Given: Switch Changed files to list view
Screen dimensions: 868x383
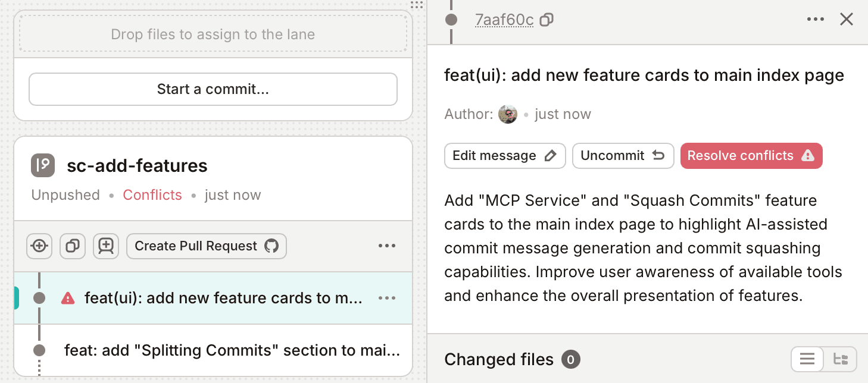Looking at the screenshot, I should coord(807,359).
